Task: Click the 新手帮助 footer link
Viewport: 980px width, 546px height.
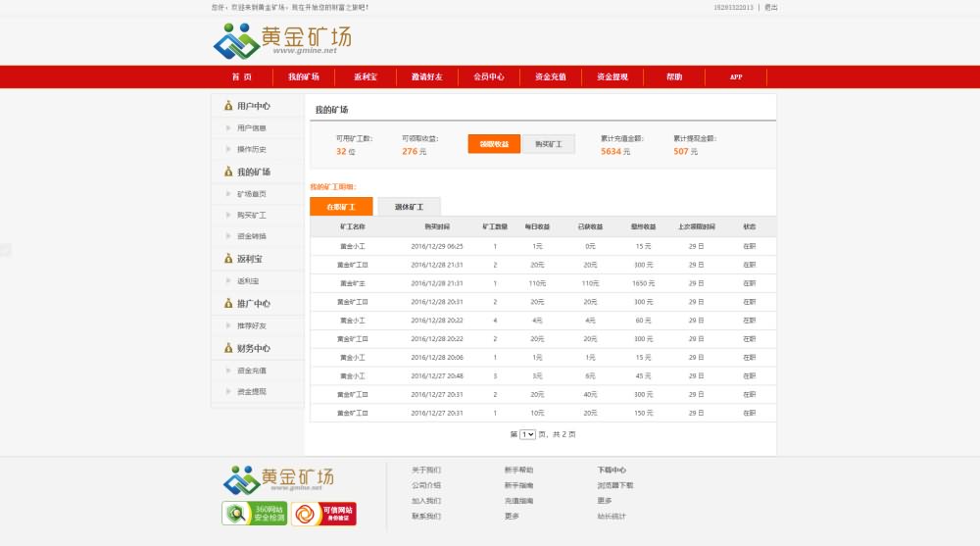Action: pyautogui.click(x=518, y=470)
